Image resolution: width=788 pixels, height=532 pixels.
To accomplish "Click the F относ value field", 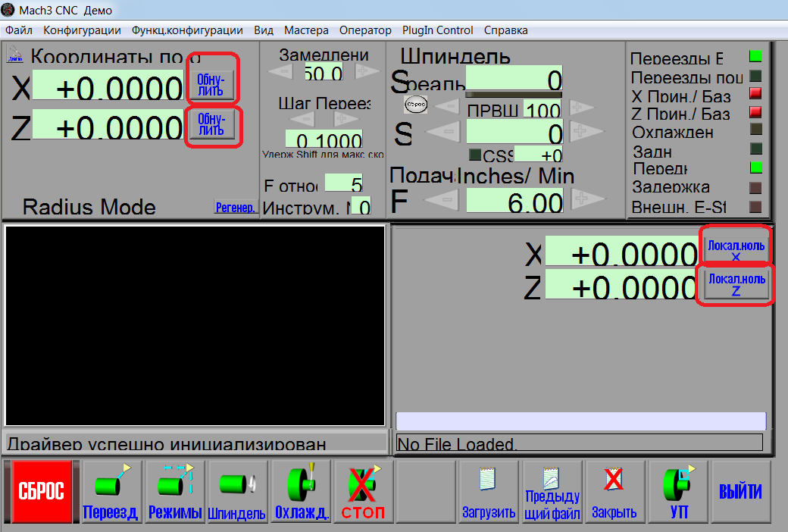I will [344, 182].
